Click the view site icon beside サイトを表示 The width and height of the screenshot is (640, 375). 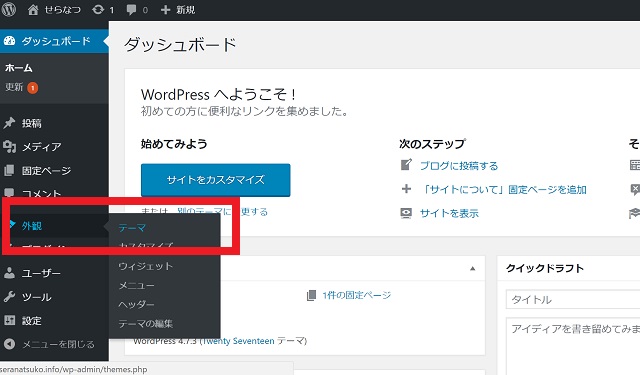pyautogui.click(x=406, y=213)
